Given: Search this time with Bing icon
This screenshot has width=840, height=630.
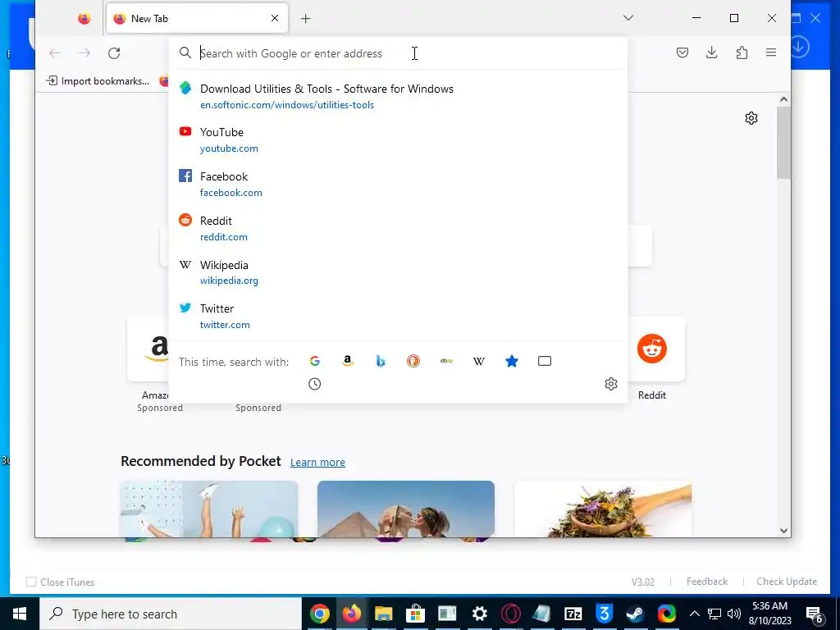Looking at the screenshot, I should tap(381, 361).
